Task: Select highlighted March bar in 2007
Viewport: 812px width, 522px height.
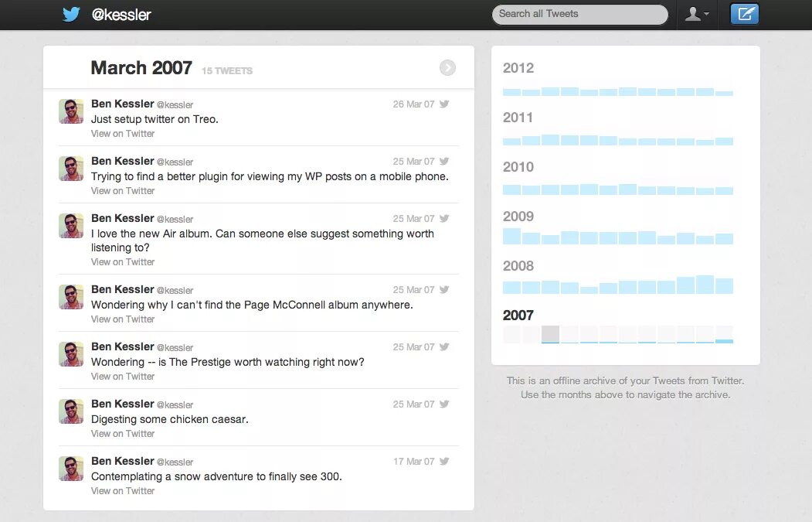Action: point(550,334)
